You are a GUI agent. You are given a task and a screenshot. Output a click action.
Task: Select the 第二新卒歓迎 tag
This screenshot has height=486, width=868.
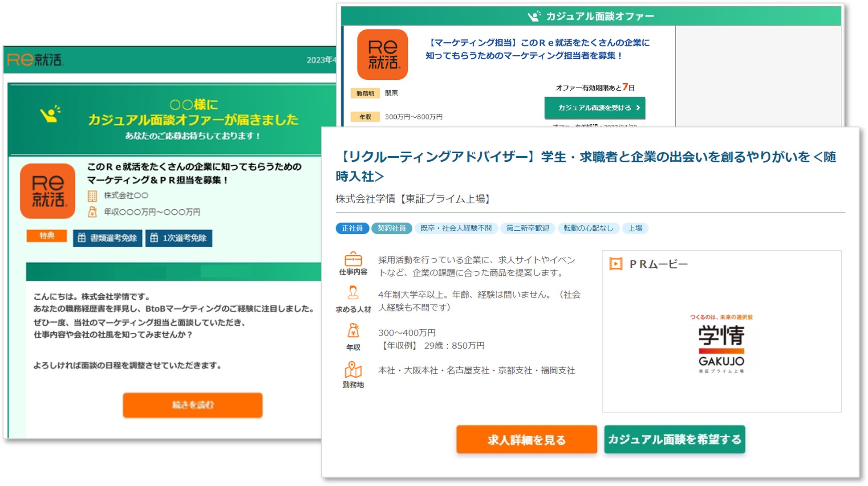[527, 229]
